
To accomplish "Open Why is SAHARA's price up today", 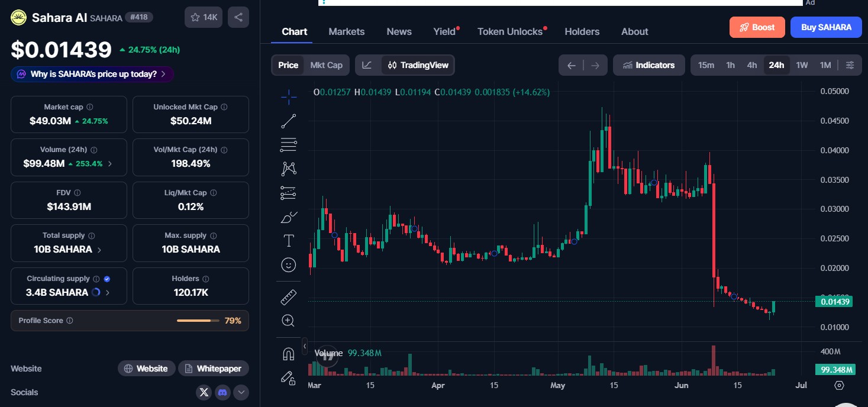I will (x=92, y=75).
